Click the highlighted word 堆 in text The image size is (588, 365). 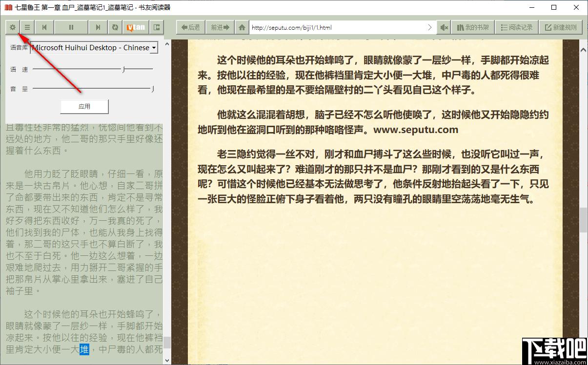point(84,349)
